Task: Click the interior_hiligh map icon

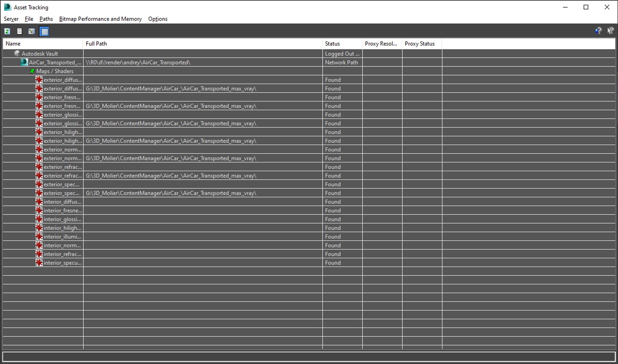Action: point(39,228)
